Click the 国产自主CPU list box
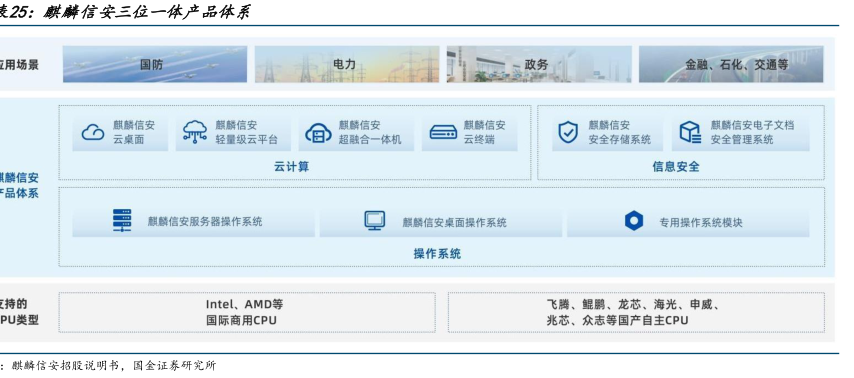 pos(636,312)
